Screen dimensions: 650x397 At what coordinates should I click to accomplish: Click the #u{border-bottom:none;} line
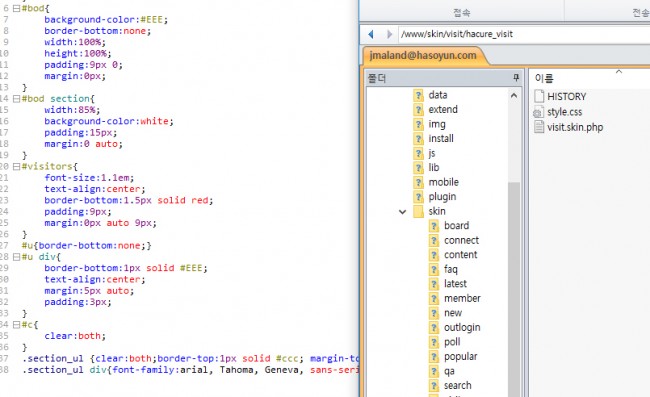click(87, 245)
